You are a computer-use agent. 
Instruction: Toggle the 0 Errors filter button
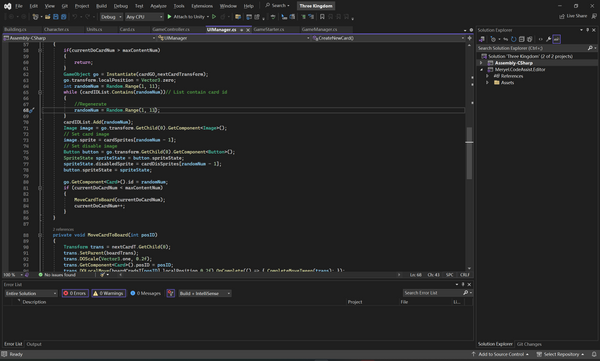(x=75, y=294)
